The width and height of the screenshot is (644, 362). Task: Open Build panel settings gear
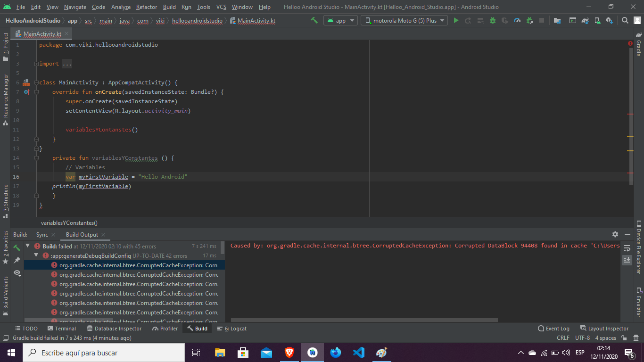[x=615, y=234]
